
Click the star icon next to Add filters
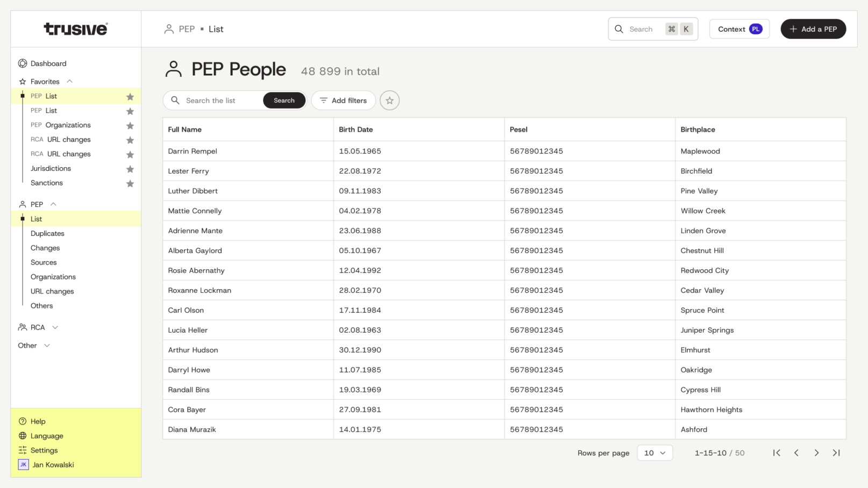click(x=389, y=101)
